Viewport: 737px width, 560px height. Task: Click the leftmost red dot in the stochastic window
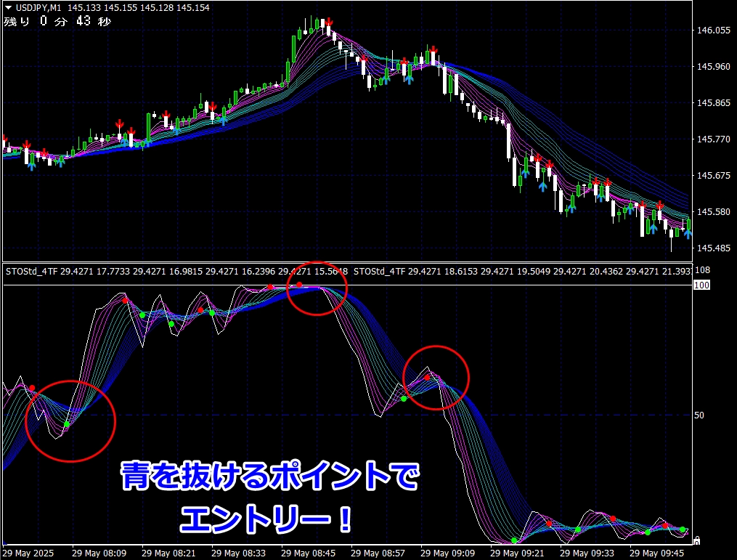tap(31, 388)
